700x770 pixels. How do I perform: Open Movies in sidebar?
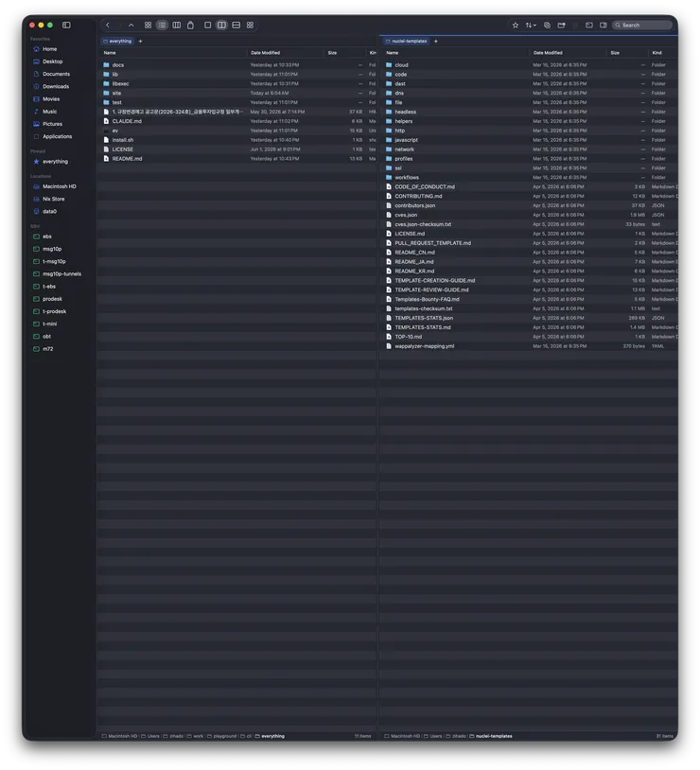pos(51,99)
